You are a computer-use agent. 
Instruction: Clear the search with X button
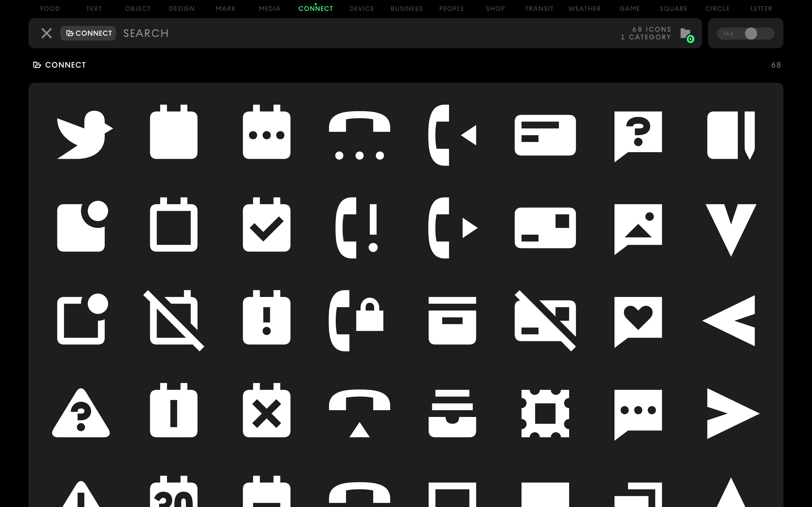pos(47,33)
